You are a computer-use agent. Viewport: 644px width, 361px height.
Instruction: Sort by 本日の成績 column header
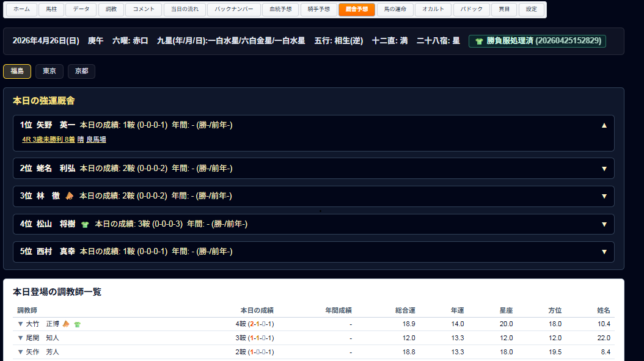point(257,310)
